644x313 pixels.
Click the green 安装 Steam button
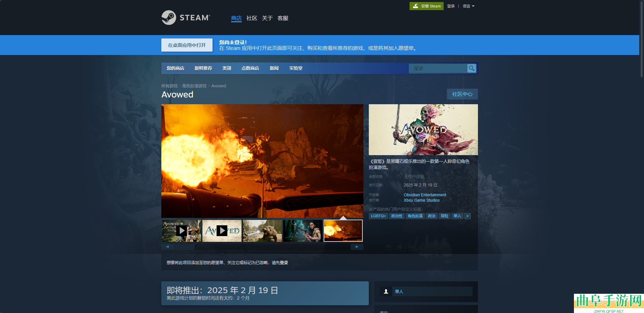[x=426, y=6]
